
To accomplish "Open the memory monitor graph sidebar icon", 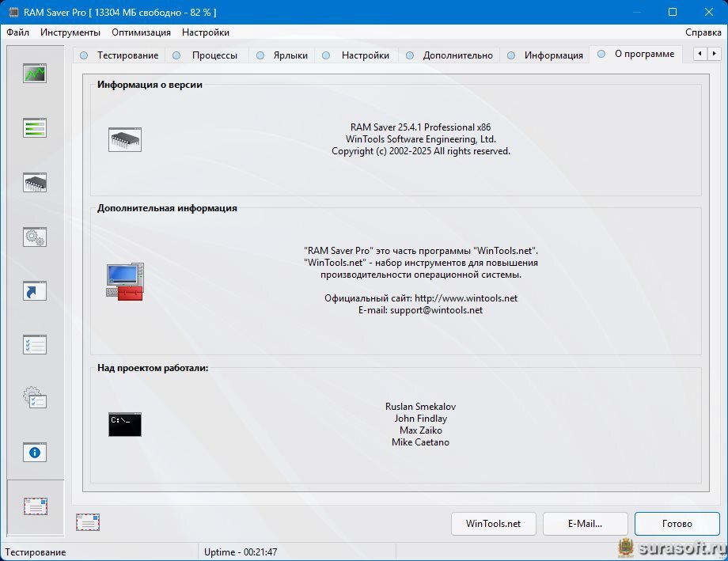I will [x=35, y=74].
